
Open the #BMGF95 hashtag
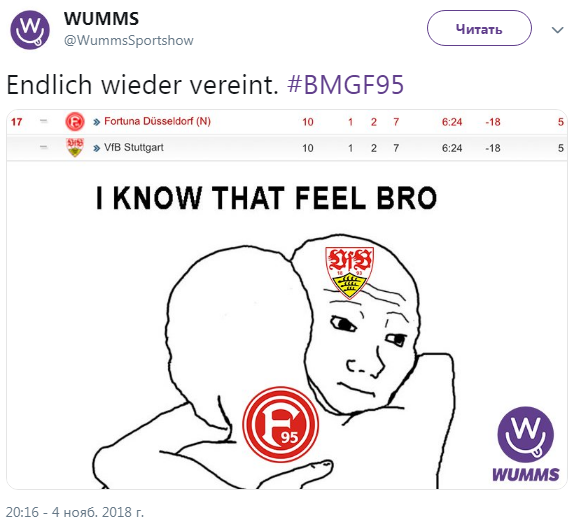click(x=345, y=85)
